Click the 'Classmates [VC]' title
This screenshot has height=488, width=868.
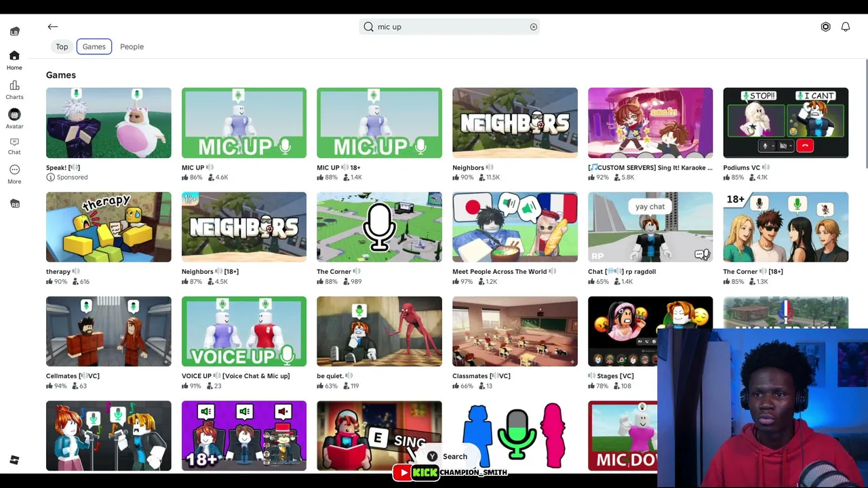[x=481, y=376]
